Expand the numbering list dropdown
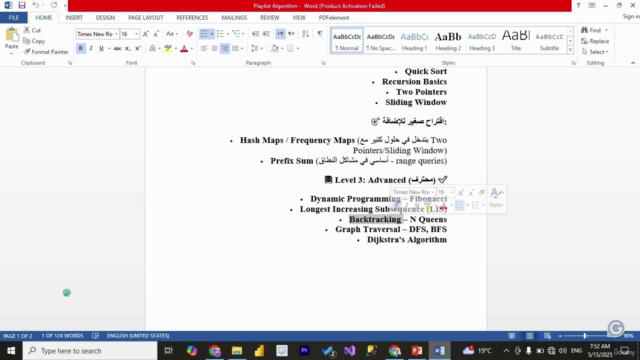Image resolution: width=640 pixels, height=360 pixels. (228, 34)
